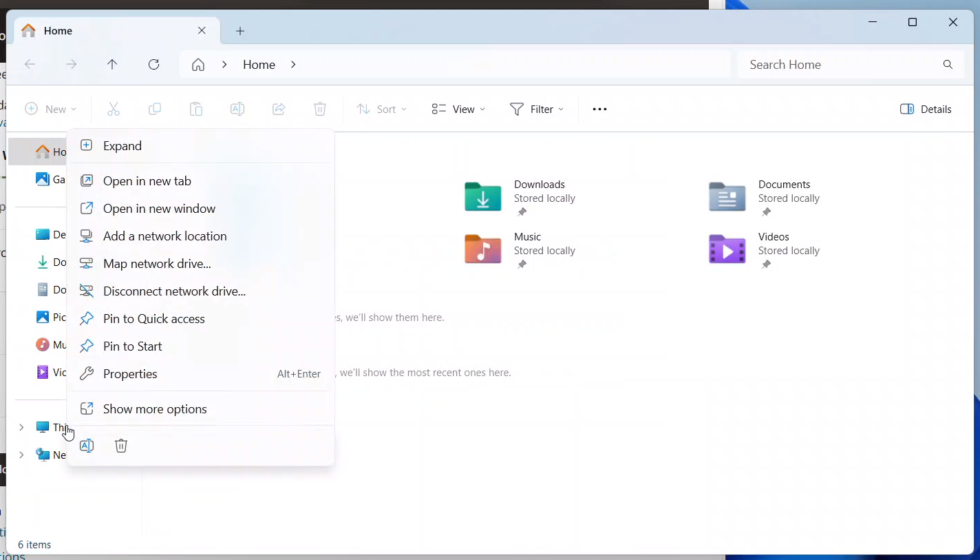The image size is (980, 560).
Task: Click the Rename icon in toolbar
Action: pos(237,109)
